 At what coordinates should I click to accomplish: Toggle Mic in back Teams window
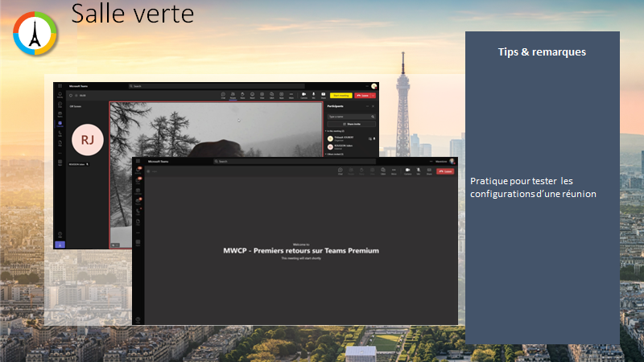[314, 95]
